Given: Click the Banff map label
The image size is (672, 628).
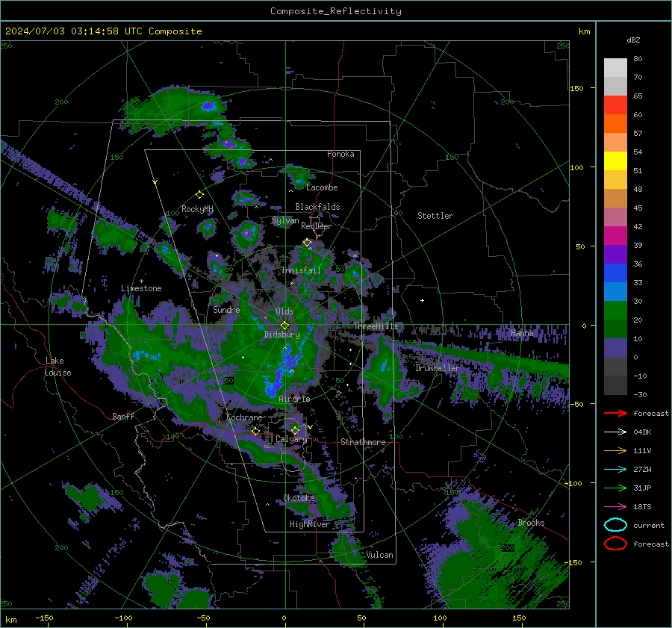Looking at the screenshot, I should pos(123,417).
